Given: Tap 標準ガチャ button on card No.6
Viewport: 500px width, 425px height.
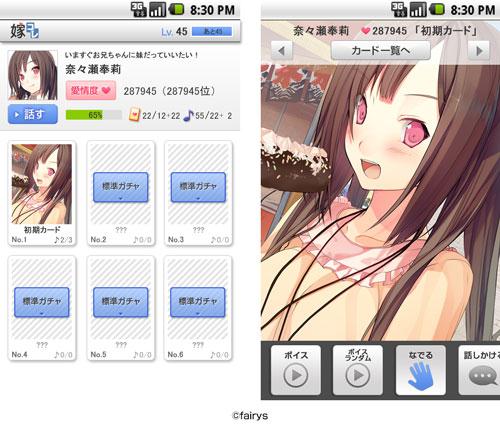Looking at the screenshot, I should coord(198,302).
